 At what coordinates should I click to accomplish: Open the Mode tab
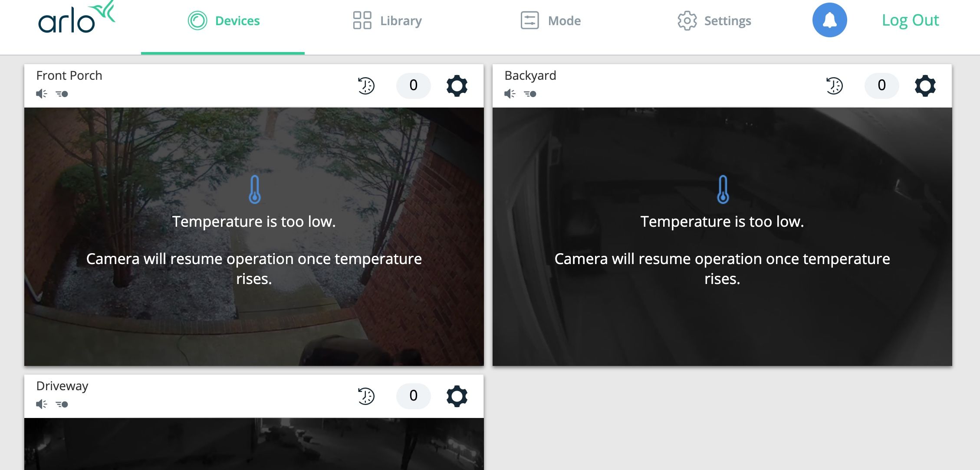click(550, 20)
